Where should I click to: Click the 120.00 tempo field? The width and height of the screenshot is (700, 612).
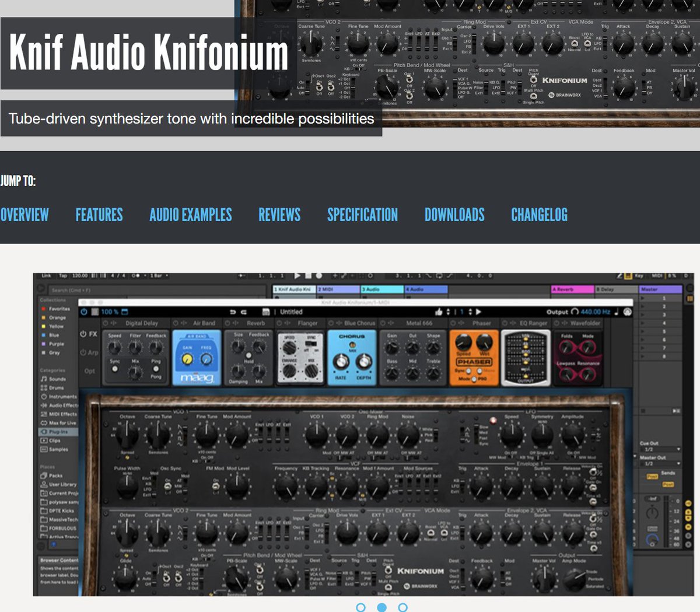pos(80,275)
